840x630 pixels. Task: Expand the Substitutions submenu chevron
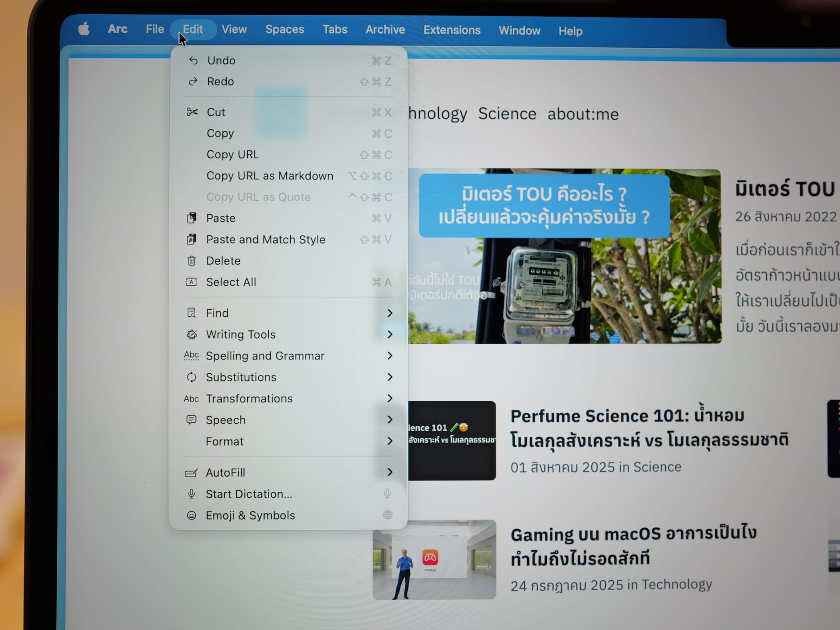coord(390,377)
